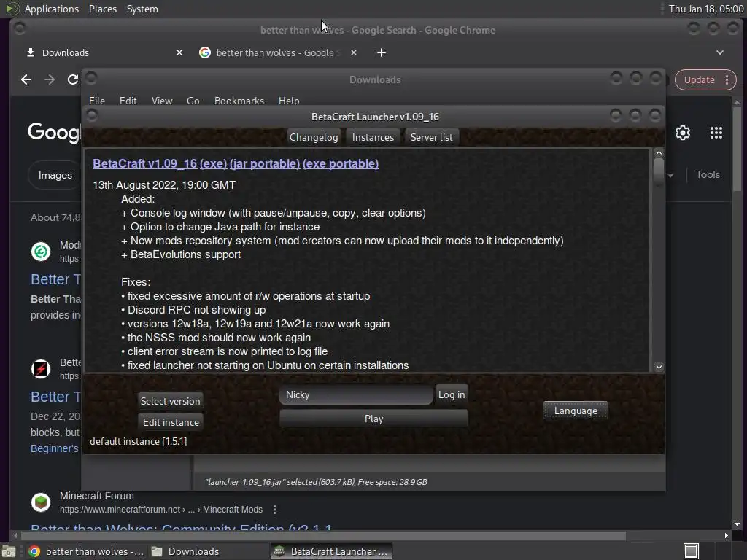This screenshot has width=747, height=560.
Task: Close the better than wolves Chrome tab
Action: 354,52
